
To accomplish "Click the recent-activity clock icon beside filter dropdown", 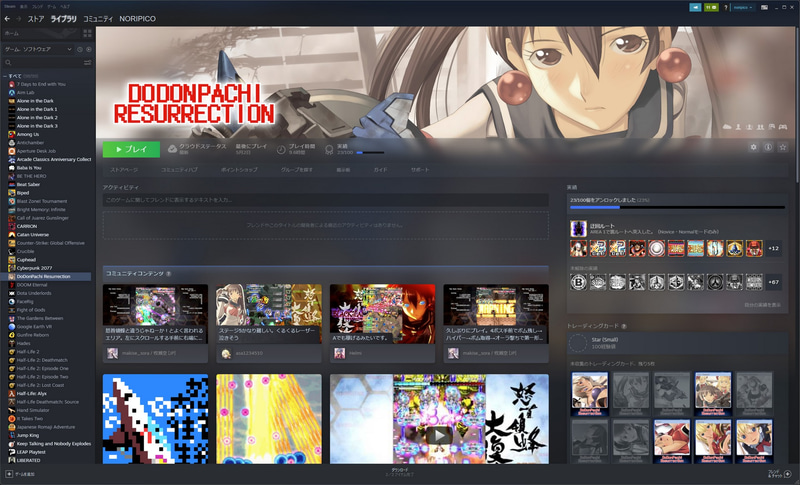I will point(80,49).
